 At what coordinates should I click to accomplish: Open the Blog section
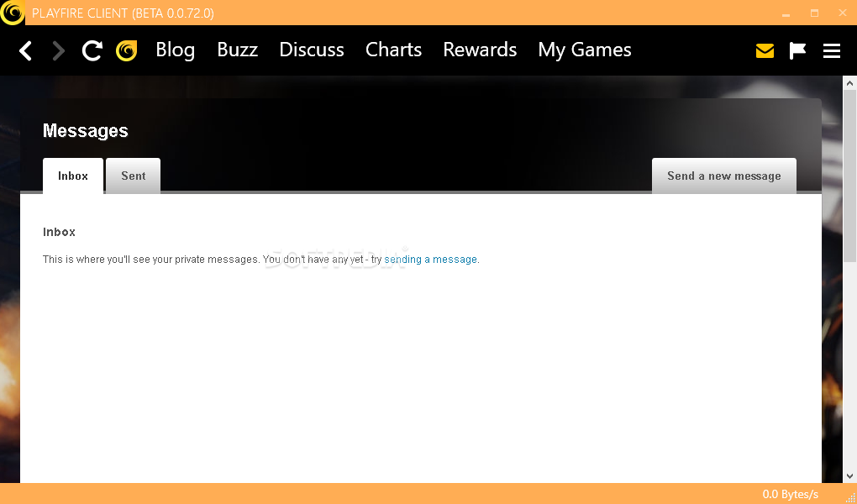click(175, 50)
